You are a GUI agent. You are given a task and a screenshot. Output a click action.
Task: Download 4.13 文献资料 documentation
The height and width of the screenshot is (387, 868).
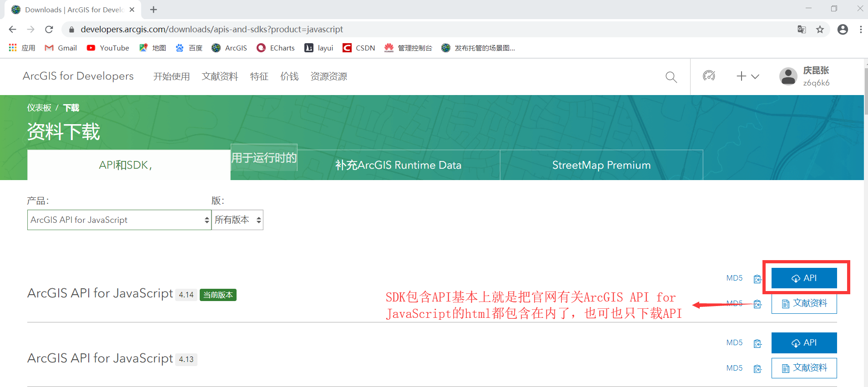point(804,368)
